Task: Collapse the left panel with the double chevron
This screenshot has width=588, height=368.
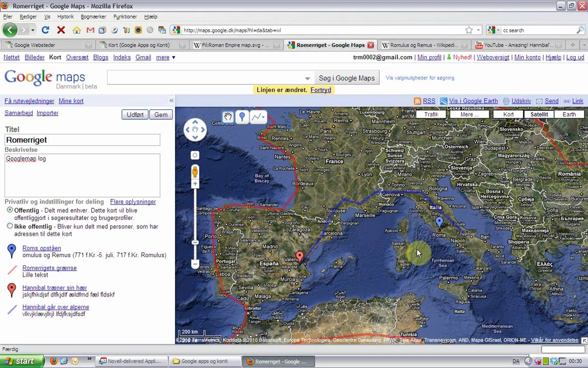Action: pos(171,101)
